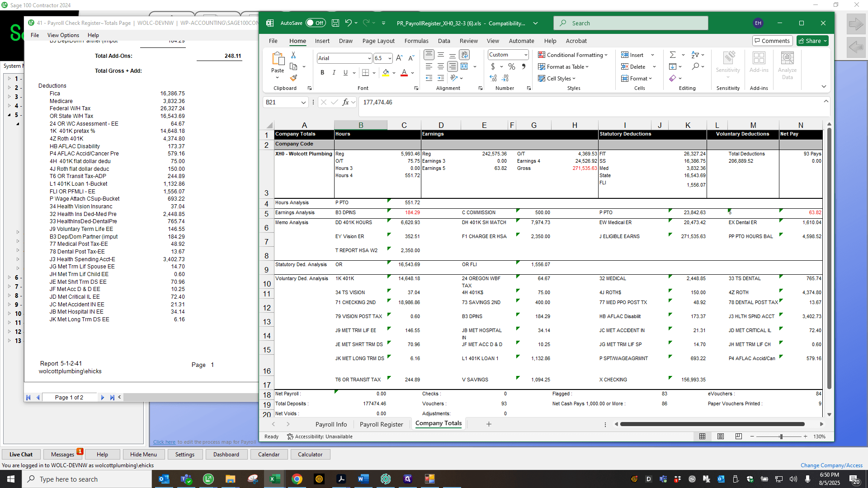Apply Percent Style format
Image resolution: width=868 pixels, height=488 pixels.
pos(512,66)
